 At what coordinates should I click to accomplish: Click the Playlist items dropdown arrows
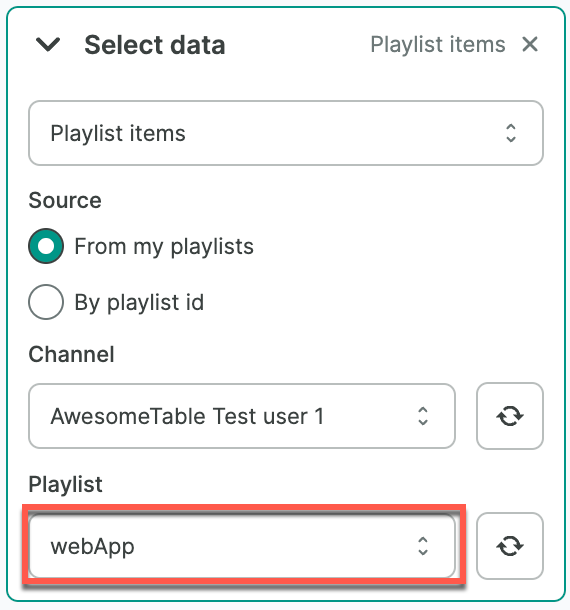(x=510, y=133)
